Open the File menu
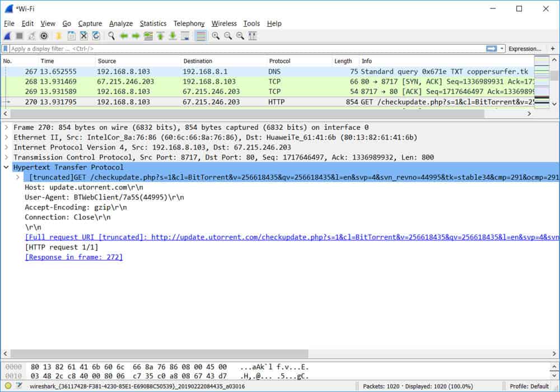Image resolution: width=560 pixels, height=392 pixels. point(10,24)
